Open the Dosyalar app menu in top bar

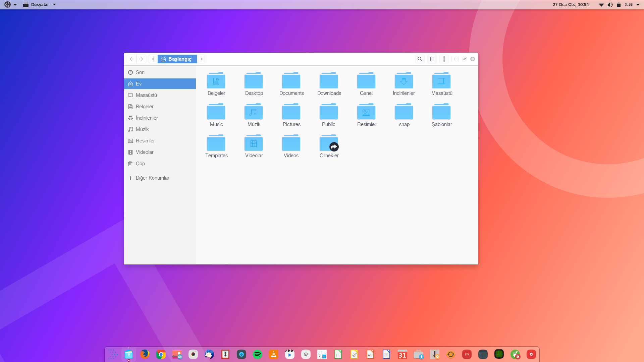pos(40,4)
